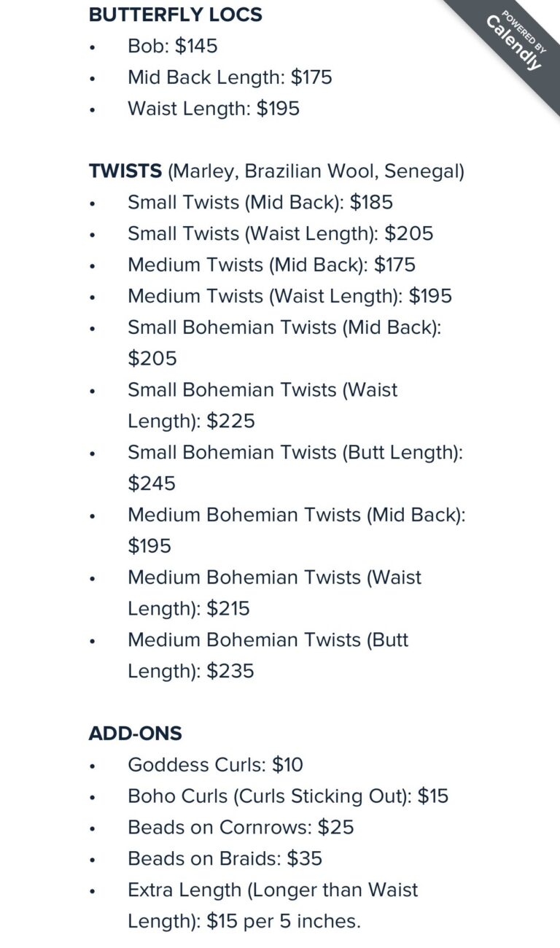Click Medium Twists (Waist Length): $195

coord(289,296)
